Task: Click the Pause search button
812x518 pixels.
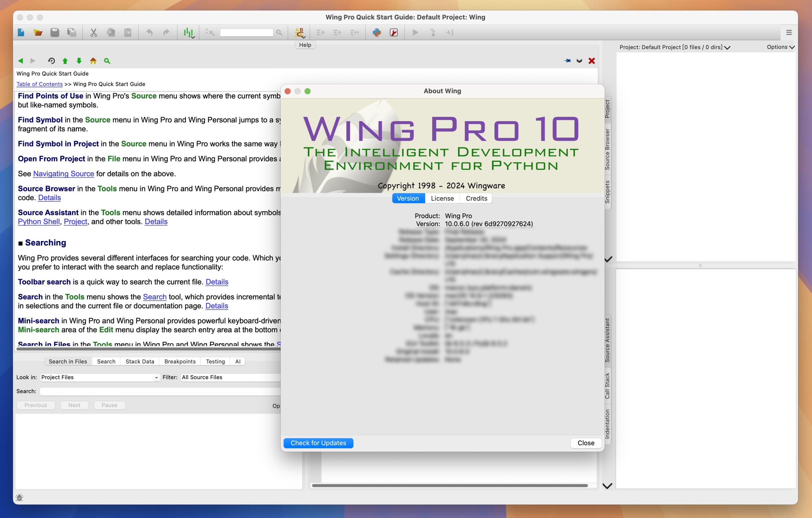Action: click(x=109, y=405)
